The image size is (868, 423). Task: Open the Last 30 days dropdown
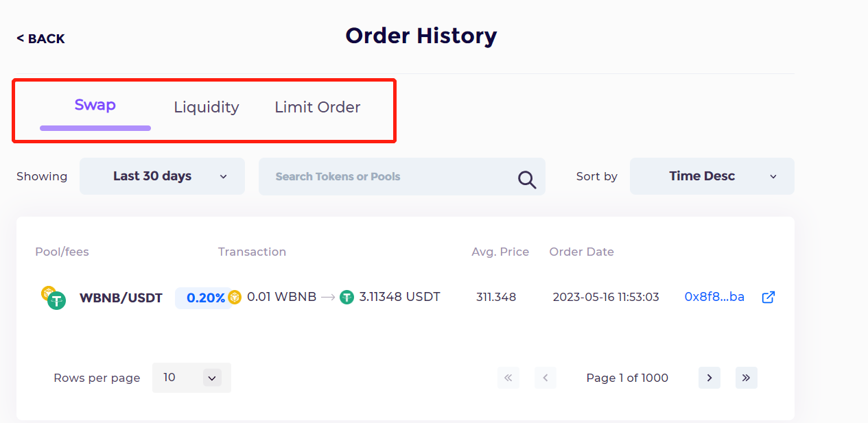point(162,176)
